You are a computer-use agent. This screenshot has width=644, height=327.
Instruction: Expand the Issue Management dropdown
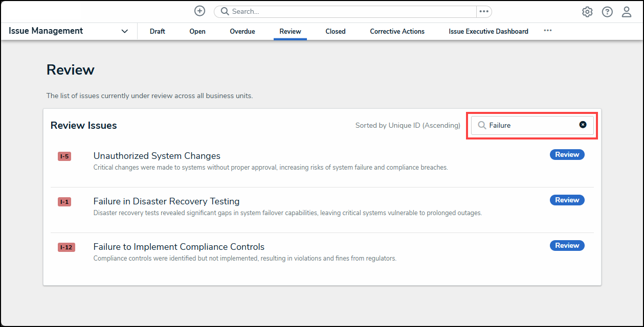(124, 31)
